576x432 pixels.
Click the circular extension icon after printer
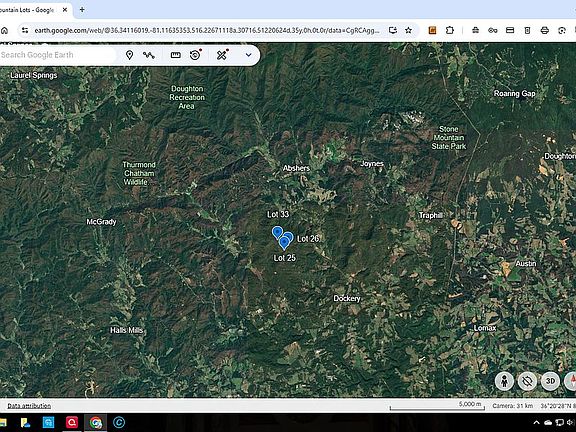click(x=562, y=30)
